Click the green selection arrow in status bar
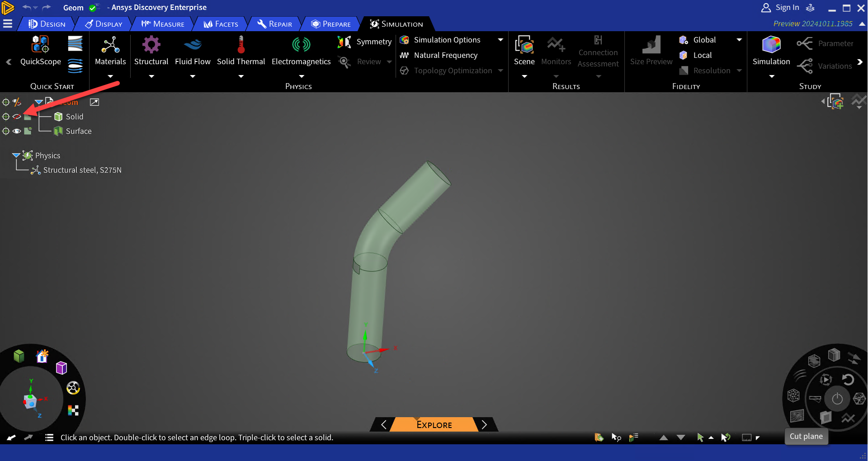This screenshot has height=461, width=868. [700, 437]
